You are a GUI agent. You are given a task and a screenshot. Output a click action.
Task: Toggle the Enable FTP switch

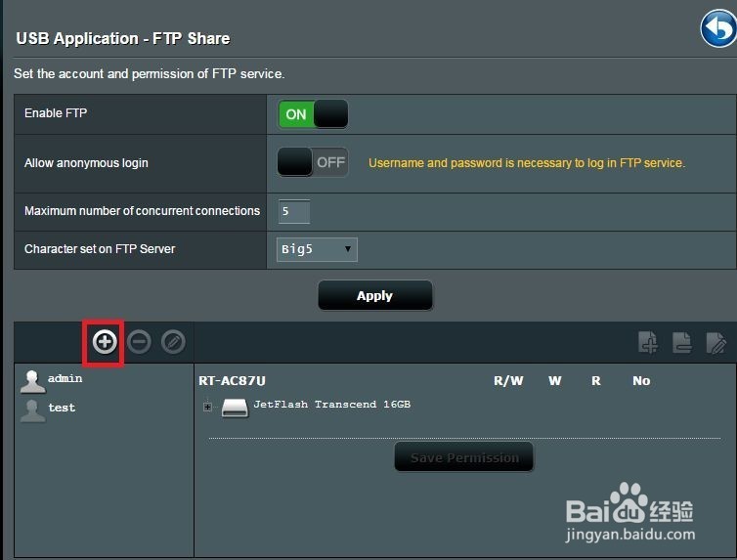coord(313,114)
